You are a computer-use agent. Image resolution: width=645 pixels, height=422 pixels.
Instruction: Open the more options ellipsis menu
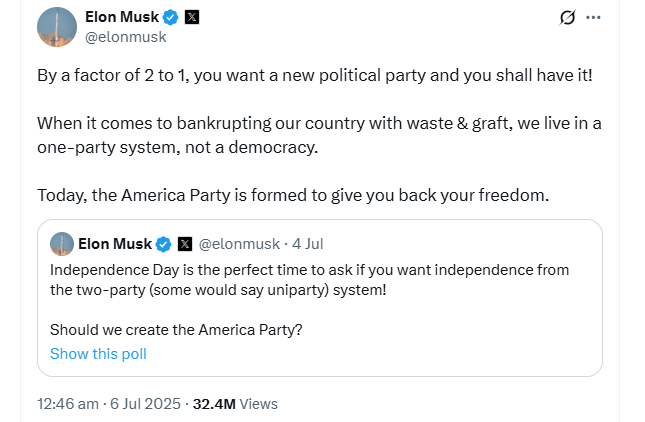click(x=594, y=18)
